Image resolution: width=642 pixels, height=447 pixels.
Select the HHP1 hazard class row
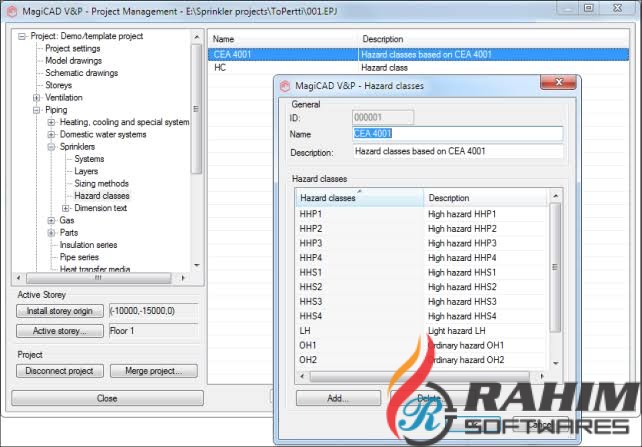[422, 214]
